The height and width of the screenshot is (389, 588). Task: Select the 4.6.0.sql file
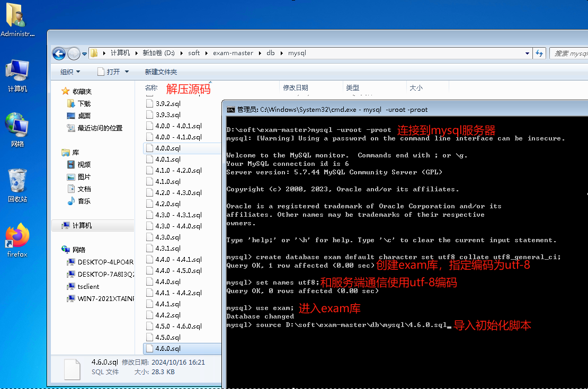pyautogui.click(x=168, y=348)
